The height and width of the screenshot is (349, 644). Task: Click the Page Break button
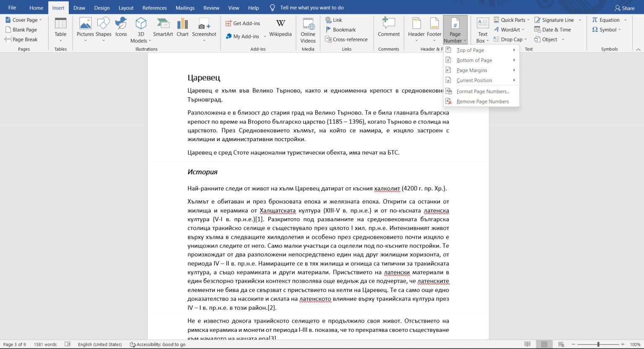point(21,39)
